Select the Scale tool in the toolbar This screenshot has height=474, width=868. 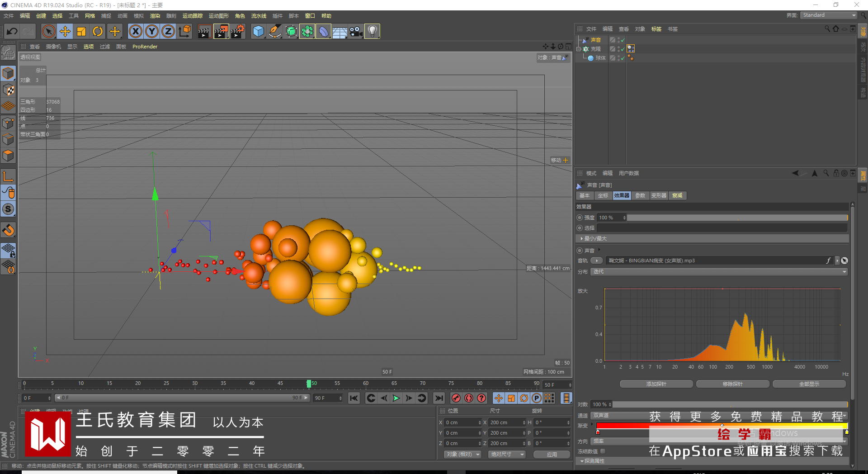pos(81,32)
